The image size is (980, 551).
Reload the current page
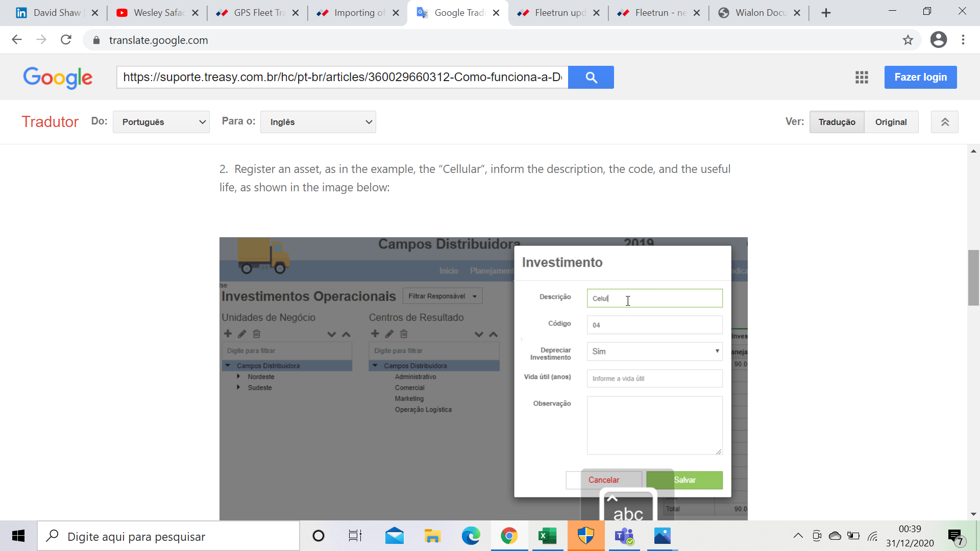click(x=66, y=40)
